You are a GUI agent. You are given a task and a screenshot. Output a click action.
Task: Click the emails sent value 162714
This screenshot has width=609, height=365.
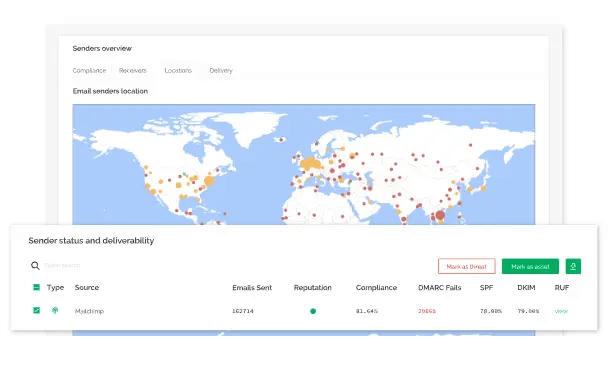(243, 311)
